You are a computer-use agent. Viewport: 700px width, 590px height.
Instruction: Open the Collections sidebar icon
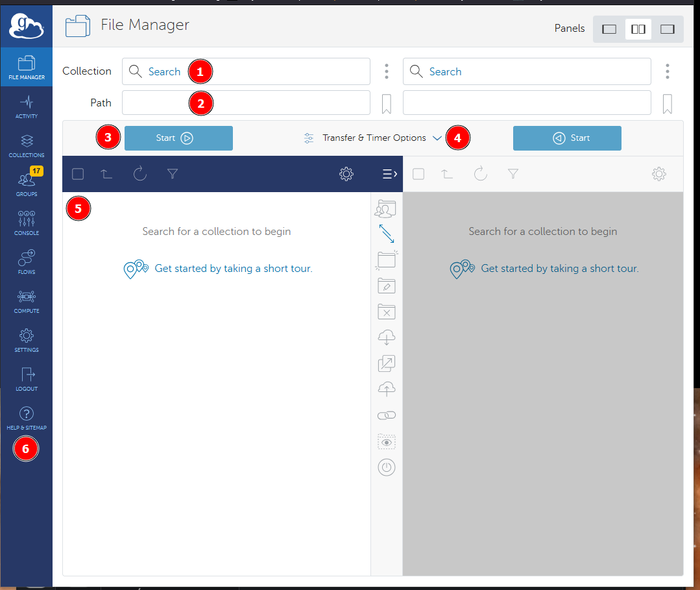(27, 146)
